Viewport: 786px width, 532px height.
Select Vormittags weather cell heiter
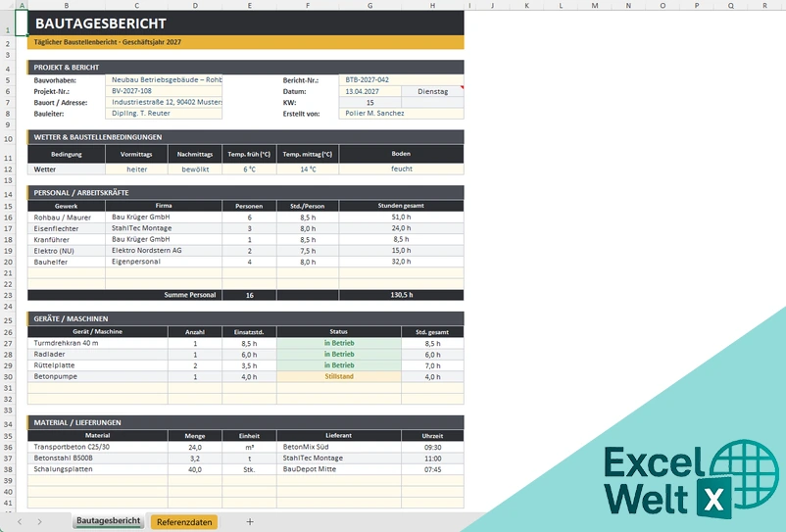coord(136,169)
